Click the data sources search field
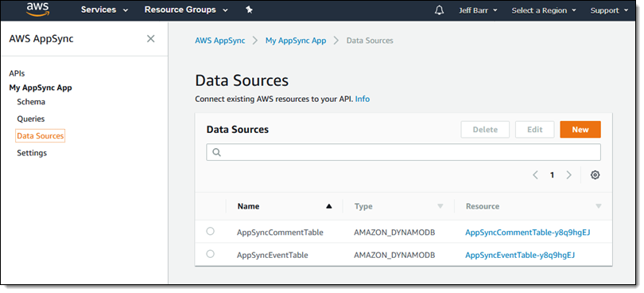644x293 pixels. click(x=403, y=152)
